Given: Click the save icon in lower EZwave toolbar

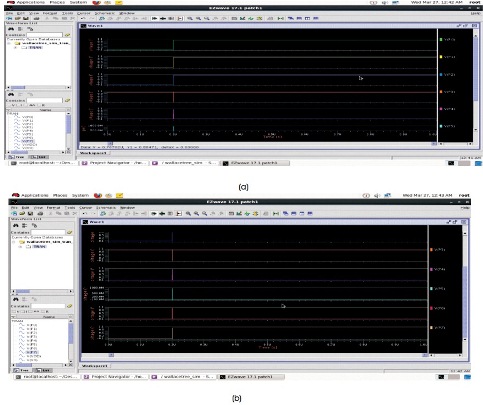Looking at the screenshot, I should point(30,214).
